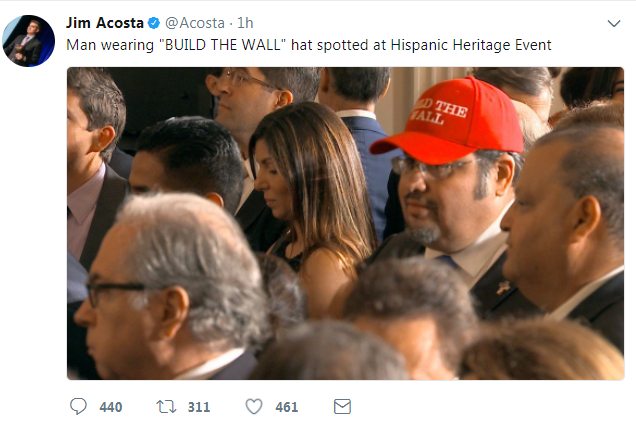This screenshot has height=424, width=636.
Task: Open Jim Acosta's profile picture avatar
Action: [x=28, y=41]
